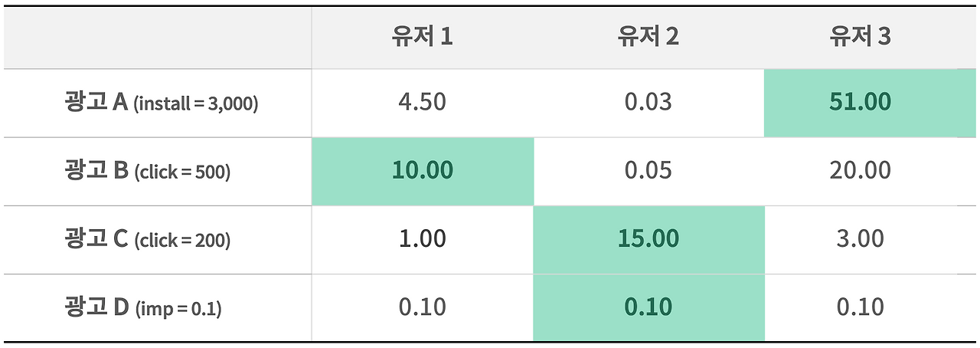Click the highlighted 15.00 cell
Viewport: 980px width, 348px height.
648,239
